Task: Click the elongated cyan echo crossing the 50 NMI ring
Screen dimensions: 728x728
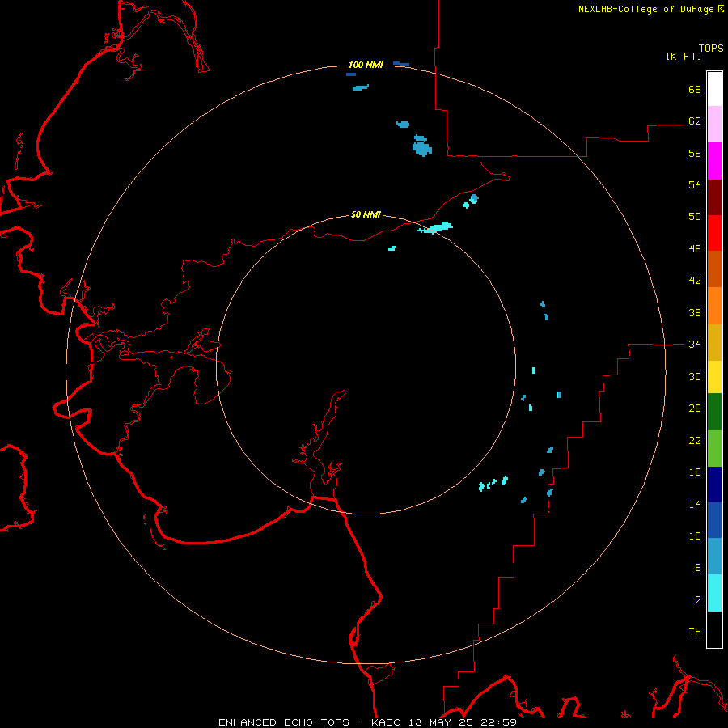Action: pyautogui.click(x=435, y=227)
